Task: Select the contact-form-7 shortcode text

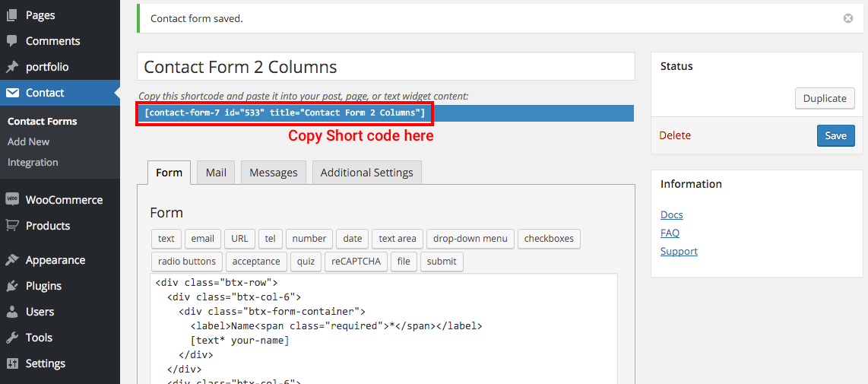Action: 284,113
